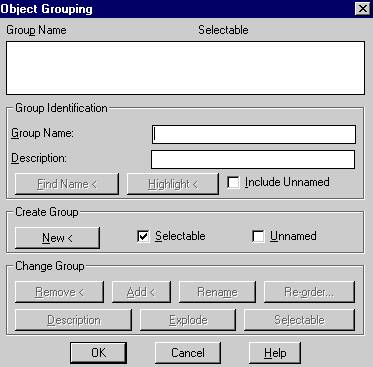
Task: Click the New < button
Action: 57,238
